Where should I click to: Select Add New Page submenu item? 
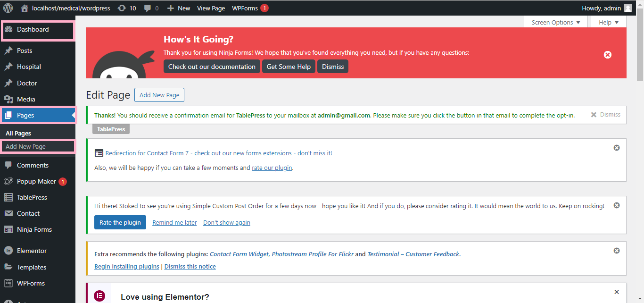(26, 147)
